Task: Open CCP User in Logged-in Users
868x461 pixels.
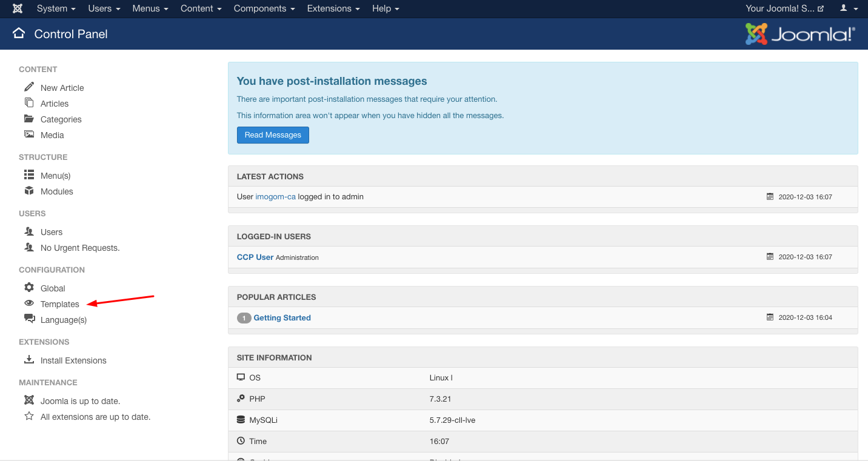Action: [255, 257]
